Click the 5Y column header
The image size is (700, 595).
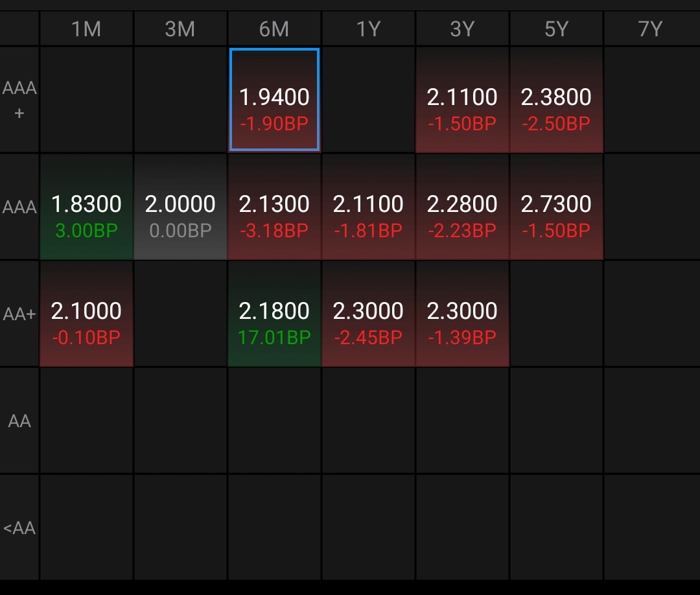point(556,29)
